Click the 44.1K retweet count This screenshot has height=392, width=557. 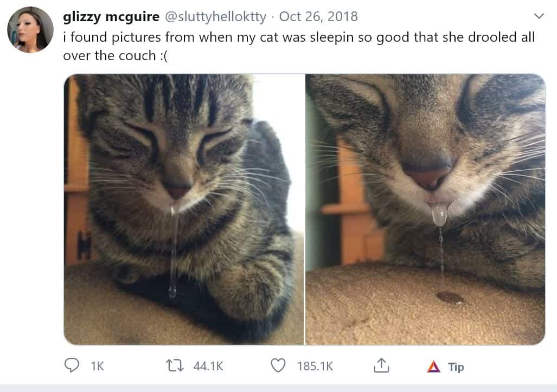click(x=208, y=366)
